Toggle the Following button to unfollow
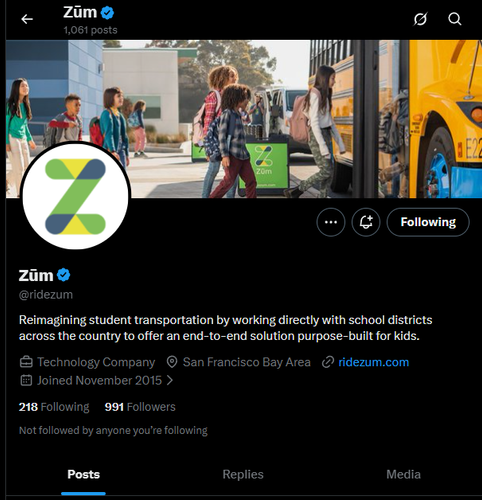The image size is (482, 500). pos(428,222)
